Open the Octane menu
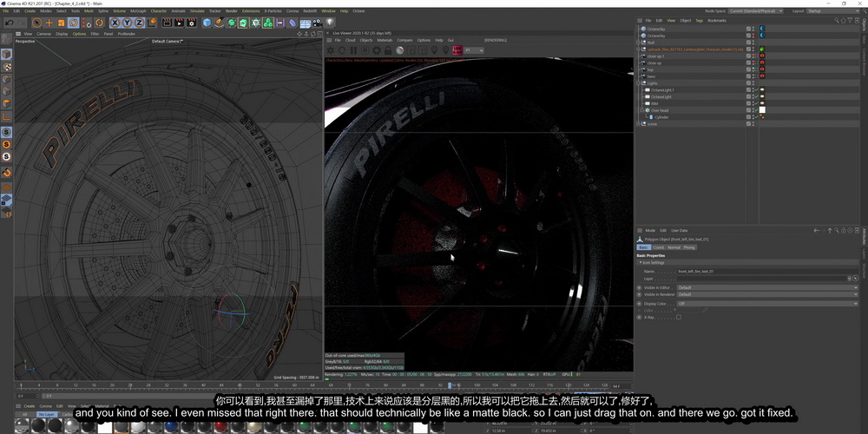Image resolution: width=868 pixels, height=434 pixels. click(x=358, y=10)
